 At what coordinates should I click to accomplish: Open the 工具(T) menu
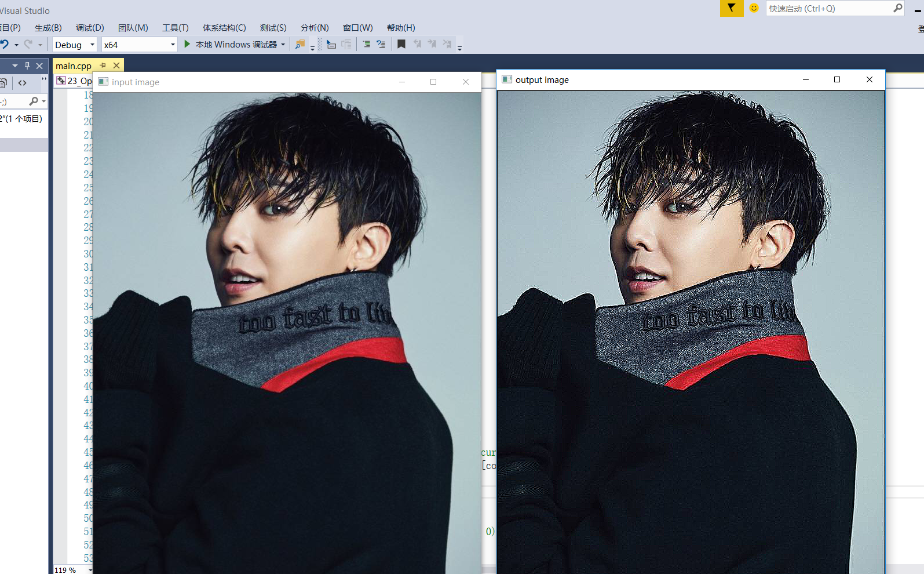175,28
